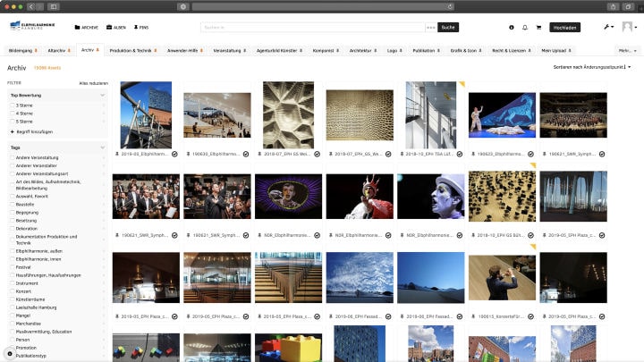
Task: Open the conductor with raised hands thumbnail
Action: (x=502, y=278)
